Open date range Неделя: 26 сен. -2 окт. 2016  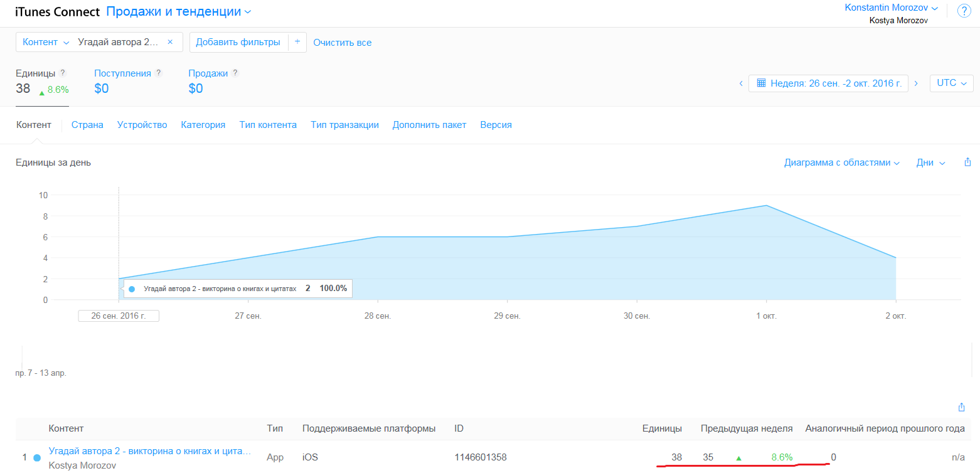pyautogui.click(x=828, y=83)
